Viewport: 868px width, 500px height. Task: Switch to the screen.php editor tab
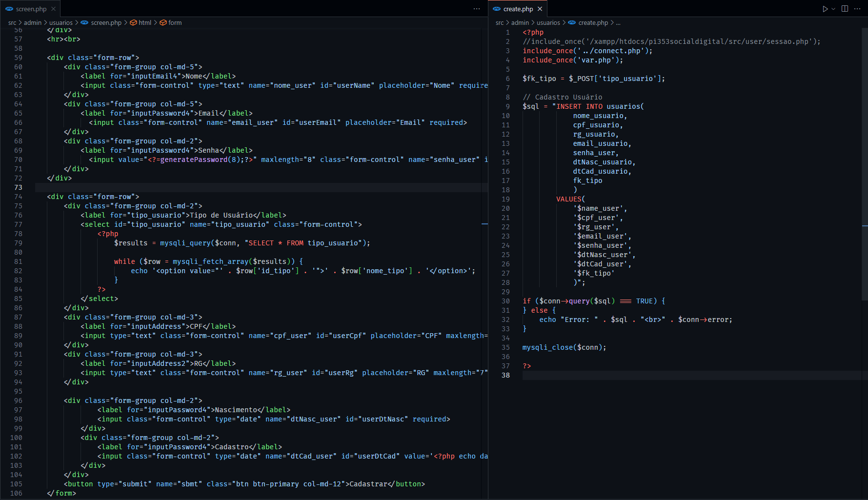coord(30,9)
